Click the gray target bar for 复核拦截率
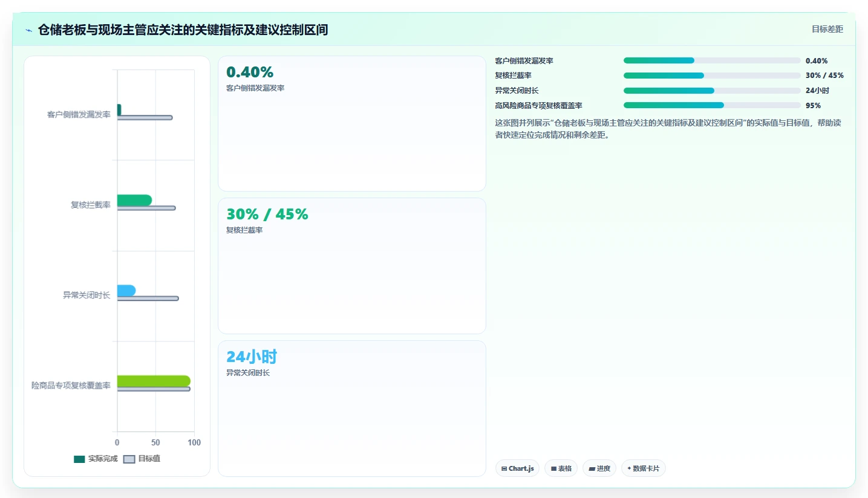 tap(146, 208)
